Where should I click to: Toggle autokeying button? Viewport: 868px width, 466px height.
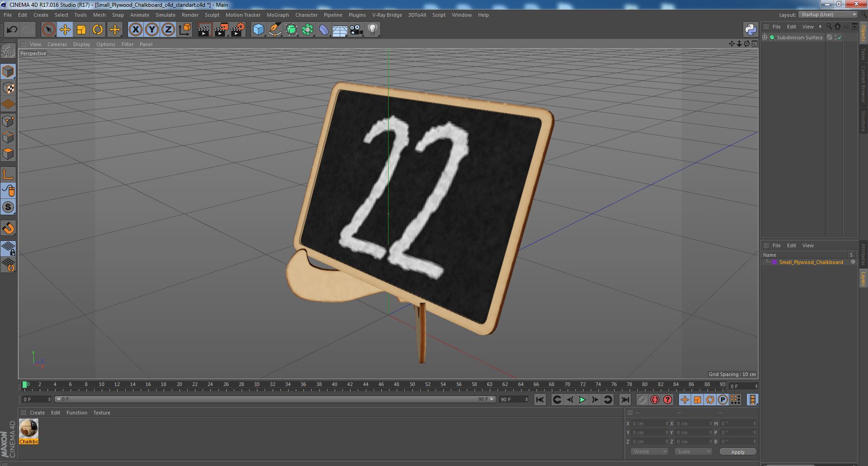point(655,400)
